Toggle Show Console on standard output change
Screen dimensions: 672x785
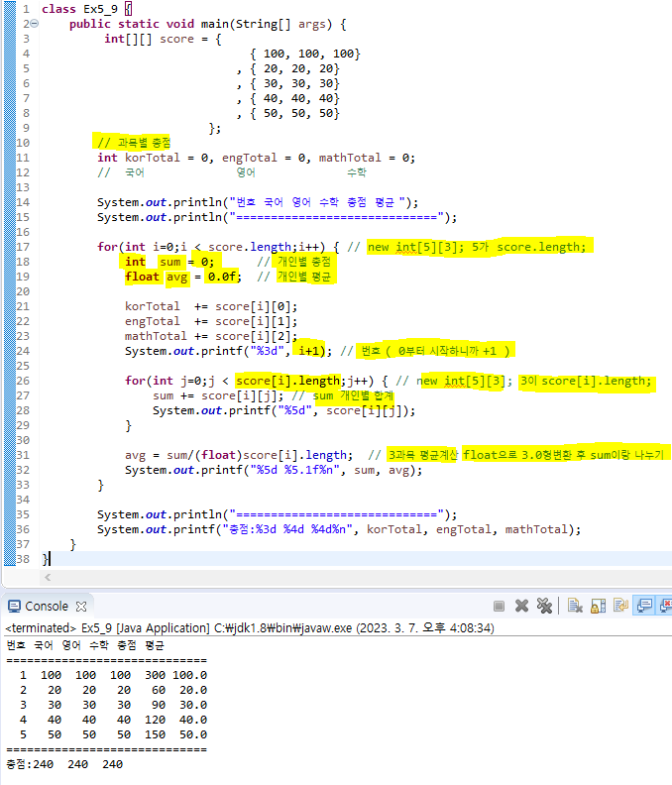644,606
